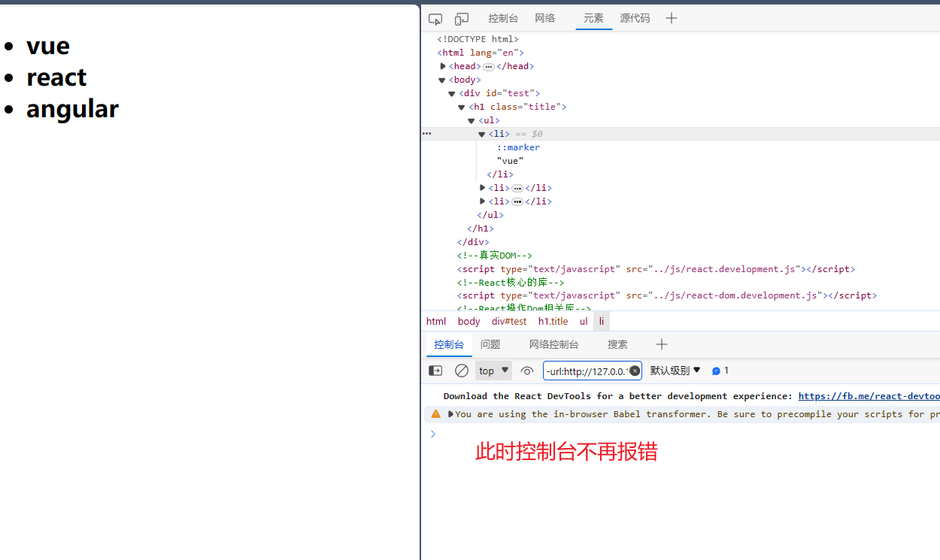Collapse the ul element node
The width and height of the screenshot is (940, 560).
point(472,120)
